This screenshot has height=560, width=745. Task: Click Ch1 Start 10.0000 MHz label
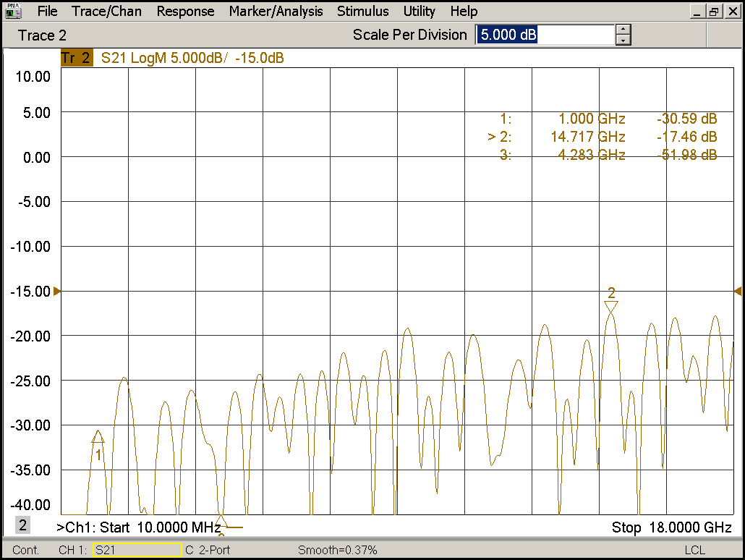click(x=138, y=527)
